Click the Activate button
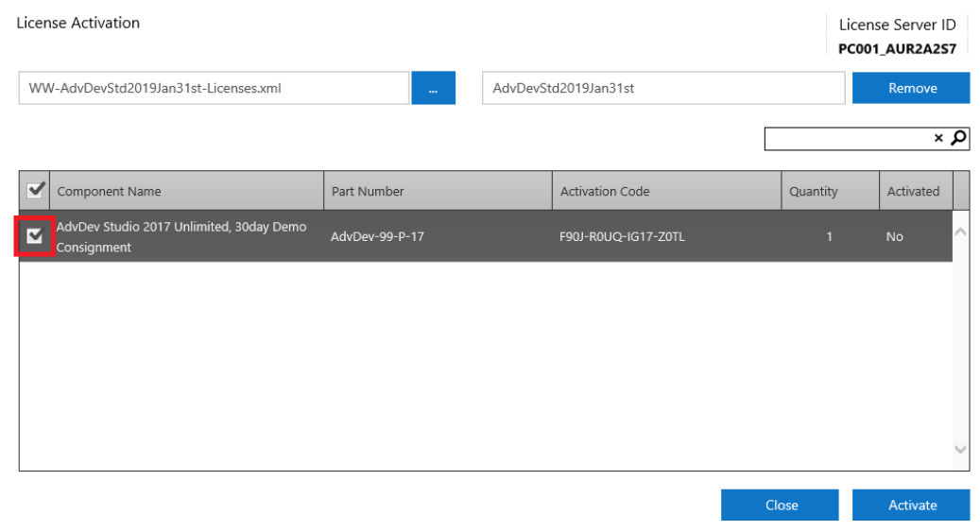The width and height of the screenshot is (980, 532). click(x=911, y=506)
